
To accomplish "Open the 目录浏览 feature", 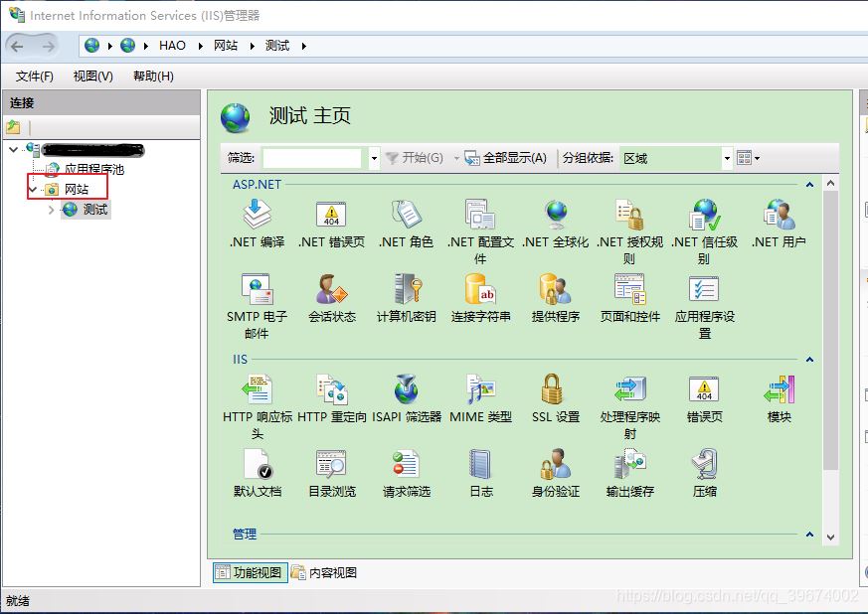I will click(331, 473).
